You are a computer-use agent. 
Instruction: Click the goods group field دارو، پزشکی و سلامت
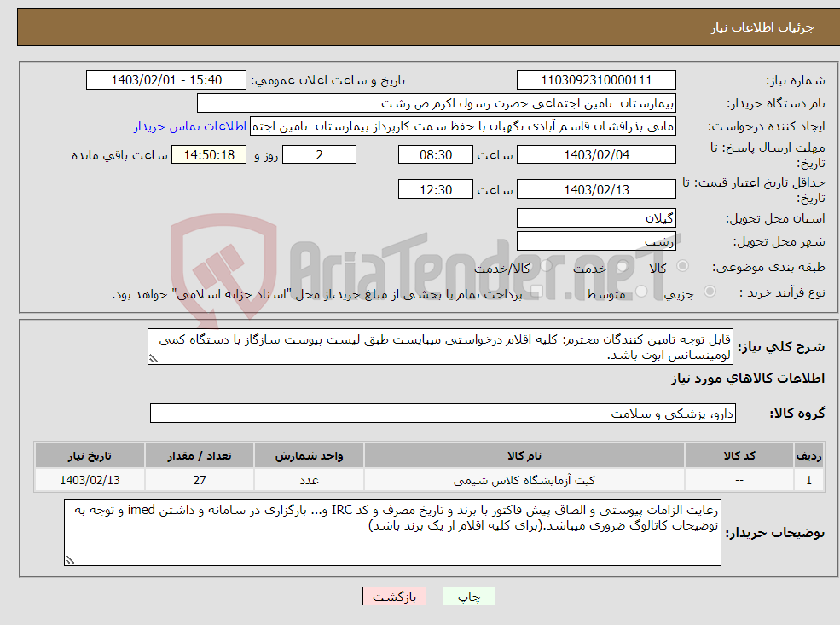pyautogui.click(x=443, y=414)
